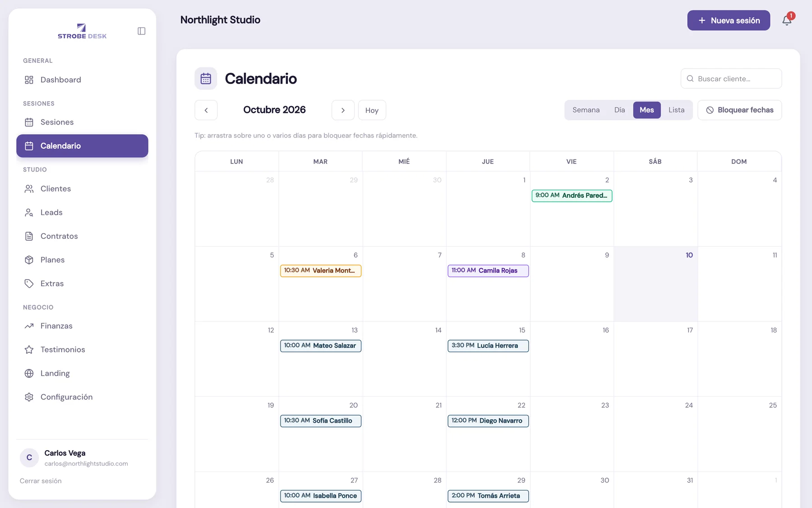
Task: Switch to Día view
Action: coord(619,110)
